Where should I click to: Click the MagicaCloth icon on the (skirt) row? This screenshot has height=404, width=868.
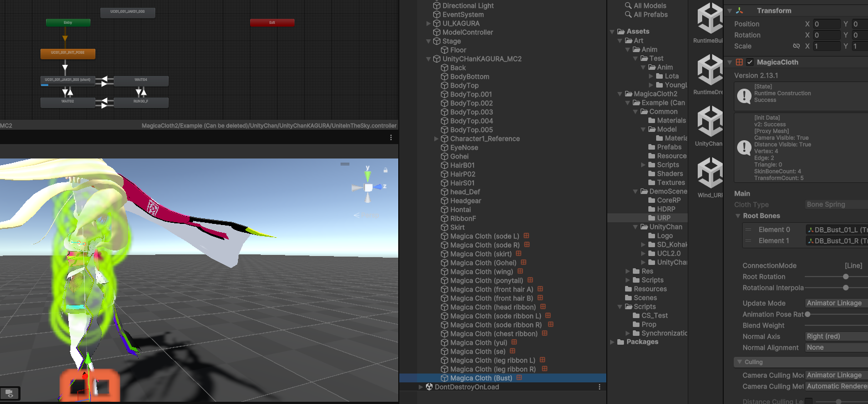(x=519, y=253)
